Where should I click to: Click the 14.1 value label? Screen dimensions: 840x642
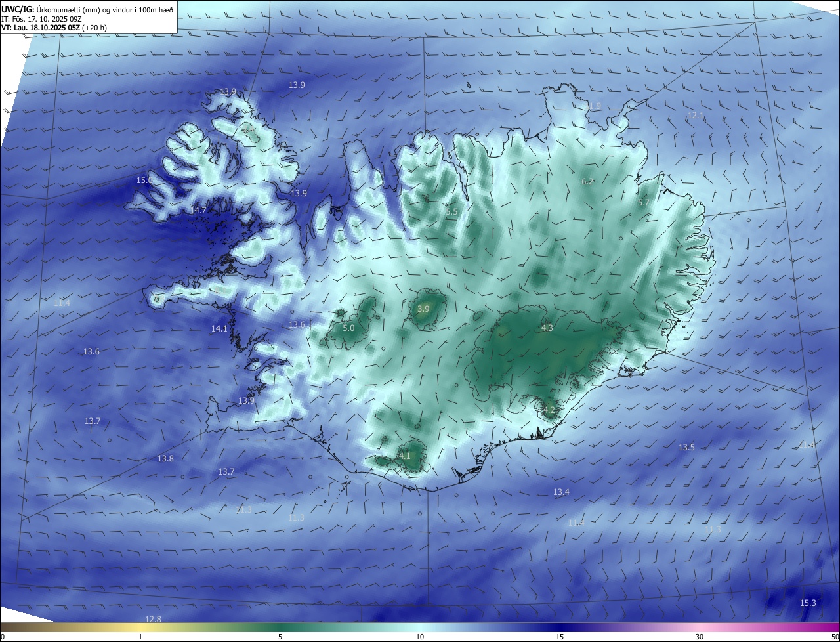click(x=219, y=328)
